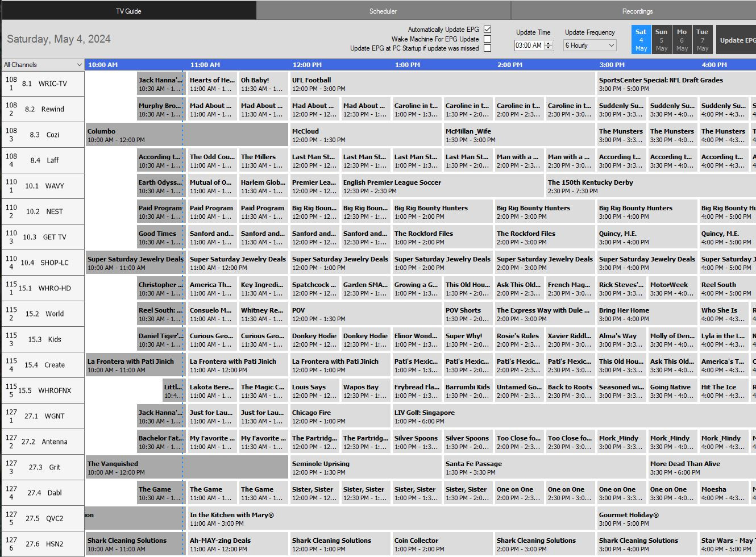Select The Vanquished 10:00 AM program

[x=186, y=468]
